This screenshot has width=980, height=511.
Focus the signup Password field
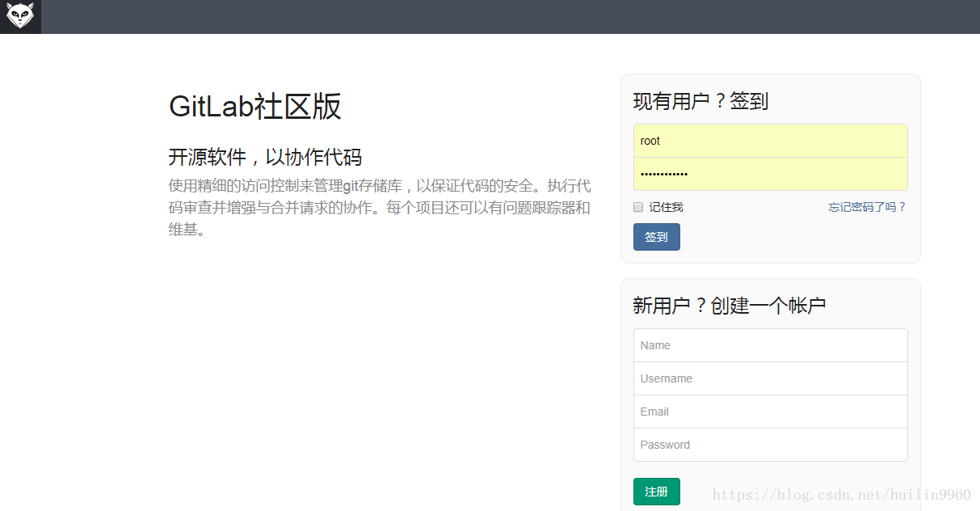tap(770, 445)
